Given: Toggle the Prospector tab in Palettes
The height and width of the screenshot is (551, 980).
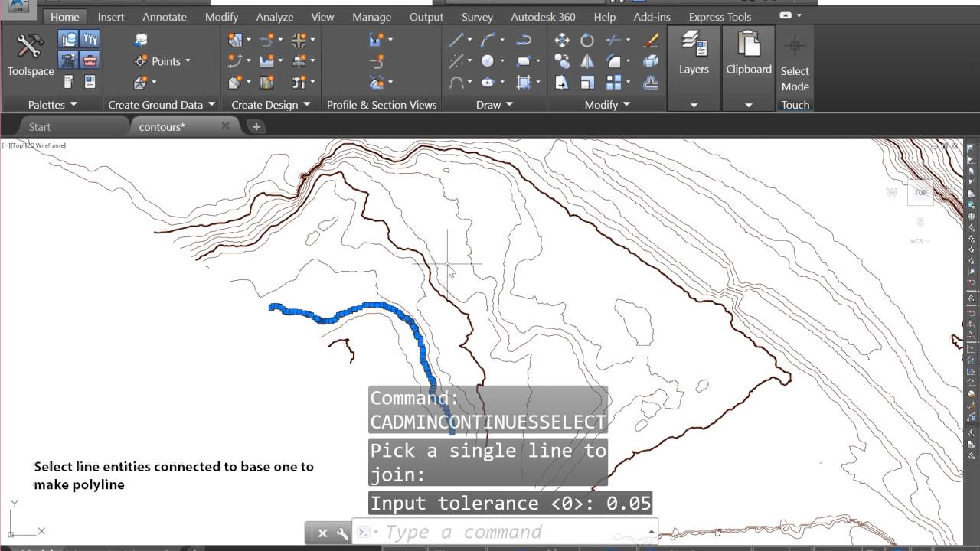Looking at the screenshot, I should 68,39.
